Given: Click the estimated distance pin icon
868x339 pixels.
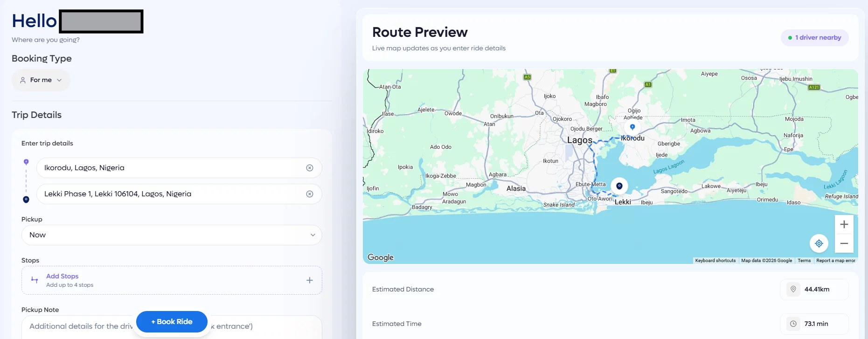Looking at the screenshot, I should (x=793, y=289).
